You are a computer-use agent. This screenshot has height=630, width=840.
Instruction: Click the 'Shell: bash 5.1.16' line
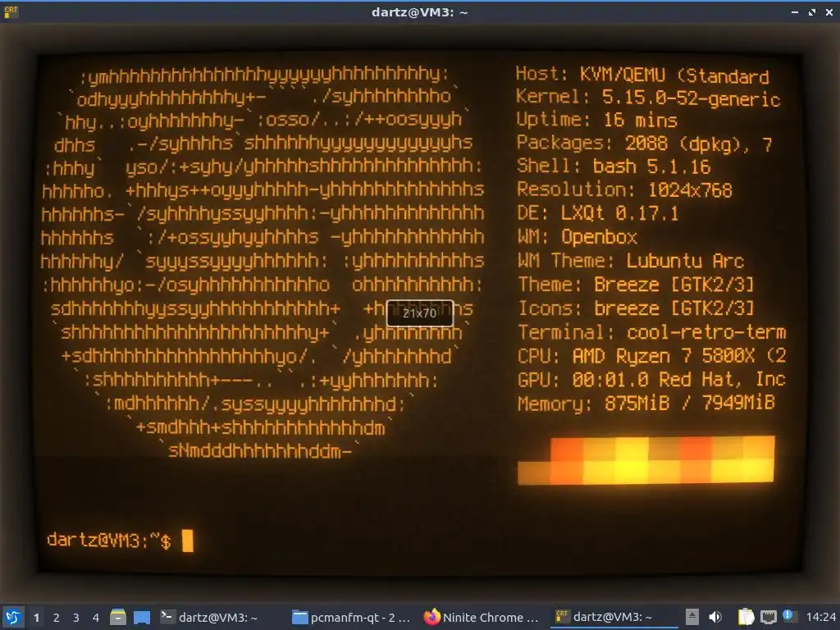pos(614,166)
